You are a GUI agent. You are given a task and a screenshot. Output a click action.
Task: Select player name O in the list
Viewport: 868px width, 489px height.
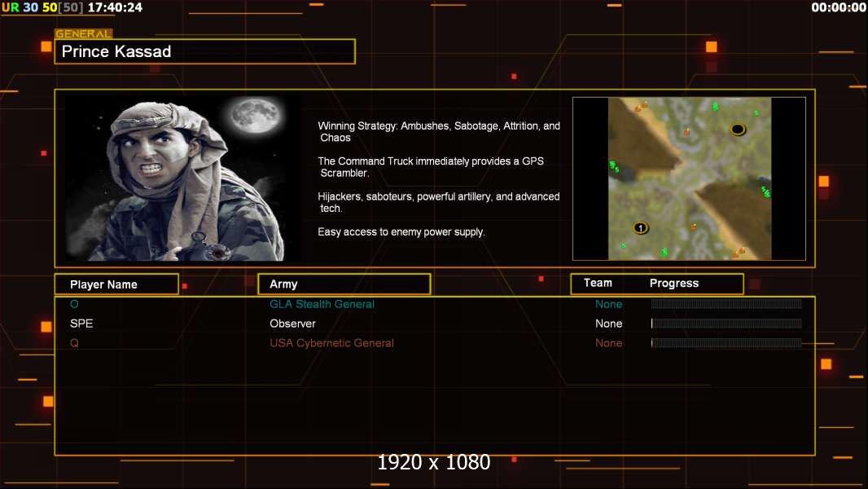coord(74,304)
